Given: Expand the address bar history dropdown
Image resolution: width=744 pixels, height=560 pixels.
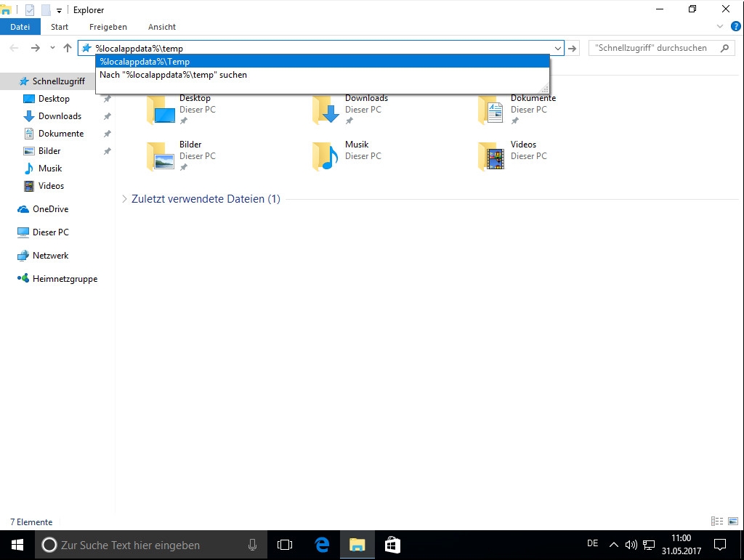Looking at the screenshot, I should (x=557, y=49).
